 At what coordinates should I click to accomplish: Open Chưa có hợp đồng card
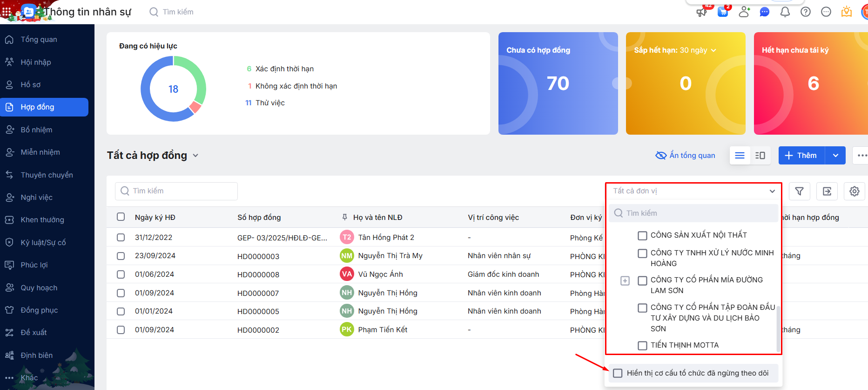[x=558, y=83]
